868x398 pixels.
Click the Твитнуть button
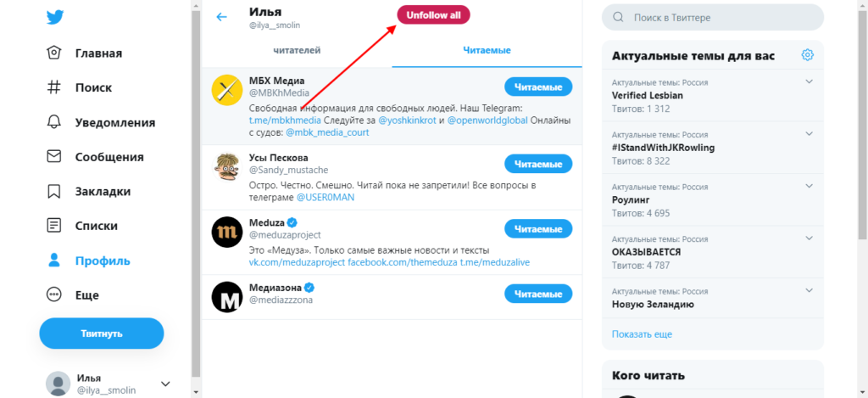[x=102, y=334]
